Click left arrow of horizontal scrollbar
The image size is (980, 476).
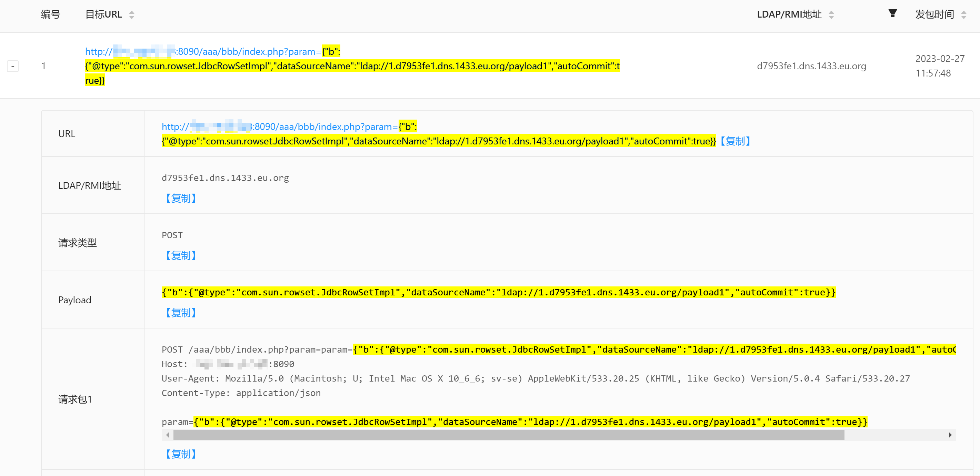click(167, 435)
